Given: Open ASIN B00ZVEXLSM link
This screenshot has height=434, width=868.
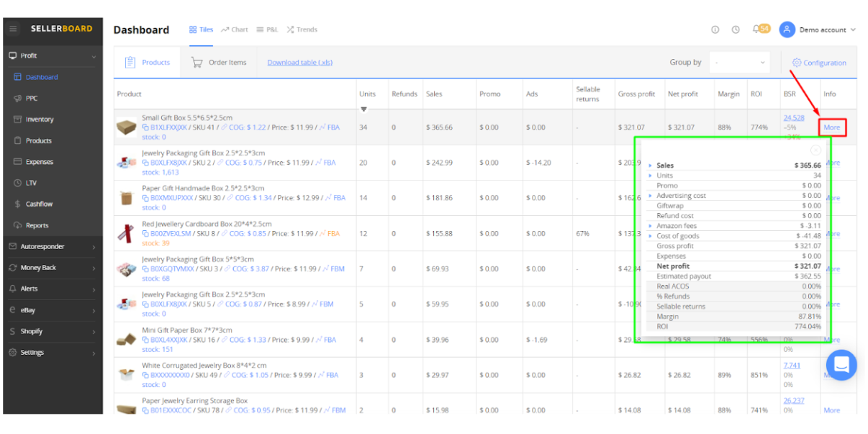Looking at the screenshot, I should click(171, 234).
